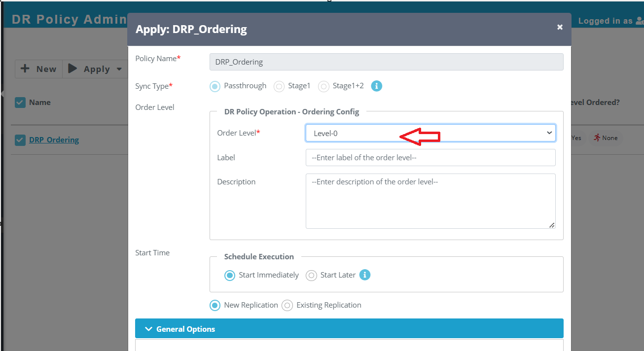Click the plus icon of the New button
The width and height of the screenshot is (644, 351).
[25, 69]
